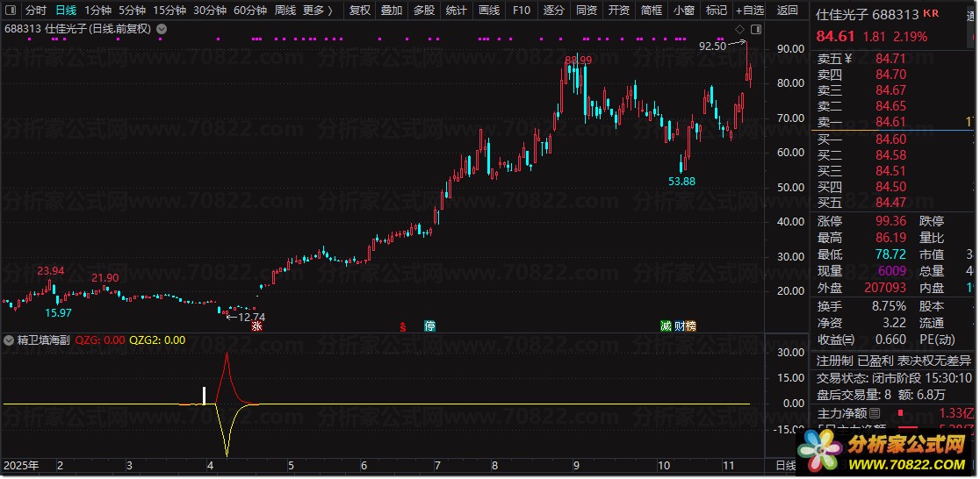Image resolution: width=980 pixels, height=479 pixels.
Task: Click the 叠加 overlay button
Action: pyautogui.click(x=392, y=10)
